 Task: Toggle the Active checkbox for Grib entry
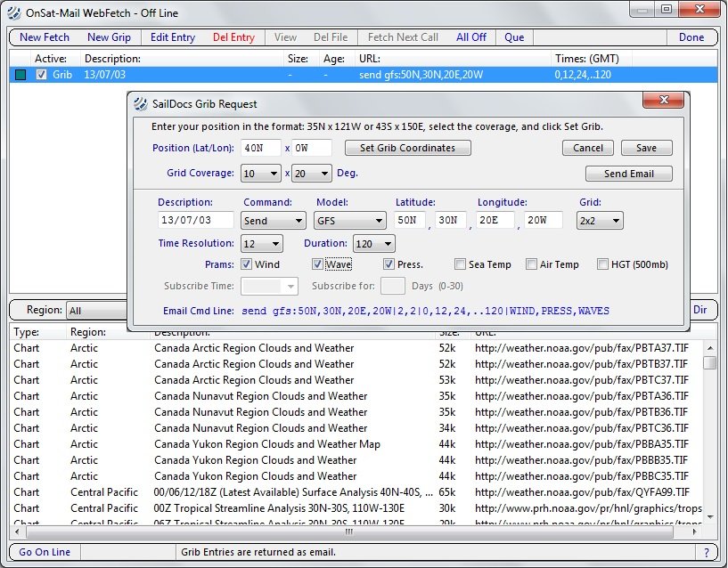(41, 75)
